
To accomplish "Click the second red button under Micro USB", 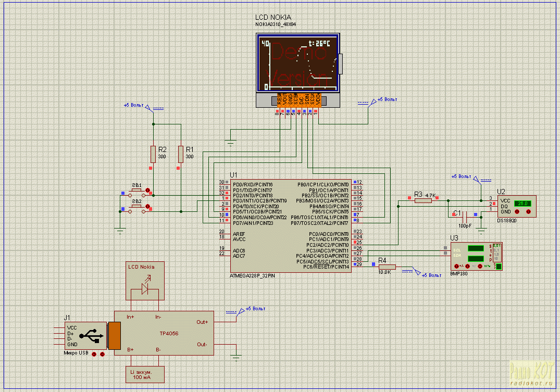I will [103, 354].
